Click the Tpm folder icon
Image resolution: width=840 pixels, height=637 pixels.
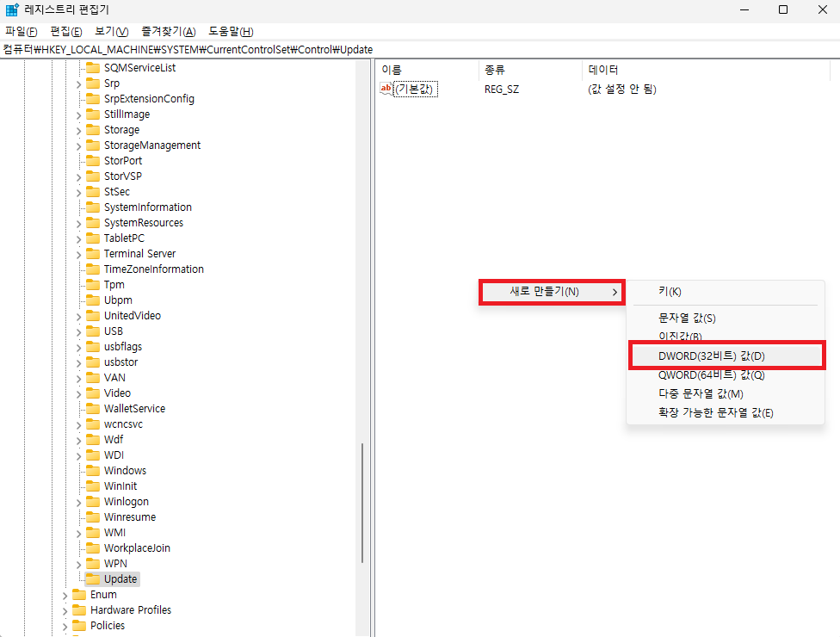pos(93,284)
